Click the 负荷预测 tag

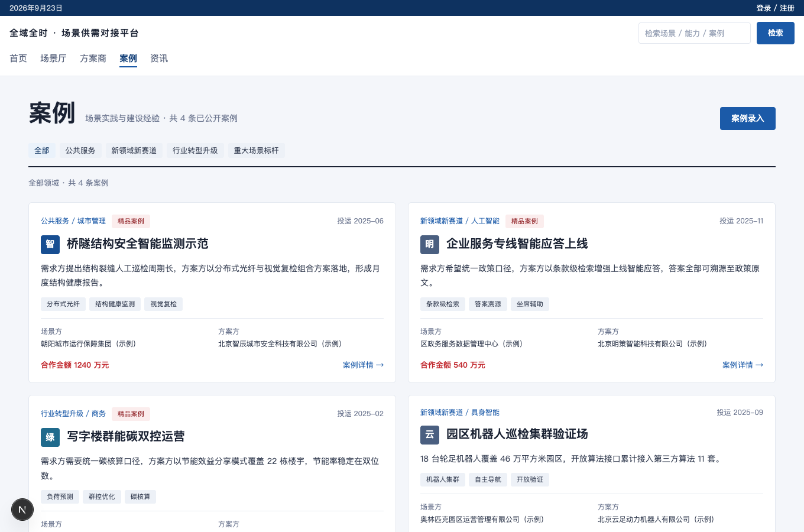point(60,497)
